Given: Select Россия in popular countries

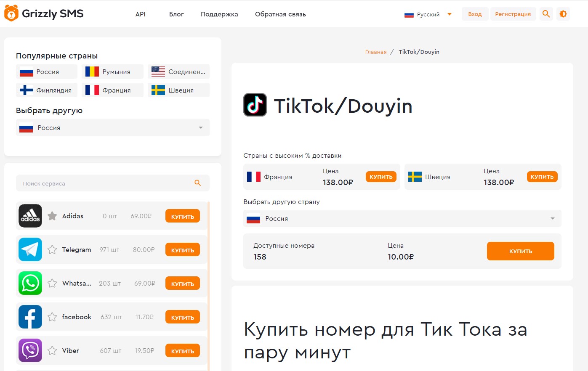Looking at the screenshot, I should tap(47, 72).
